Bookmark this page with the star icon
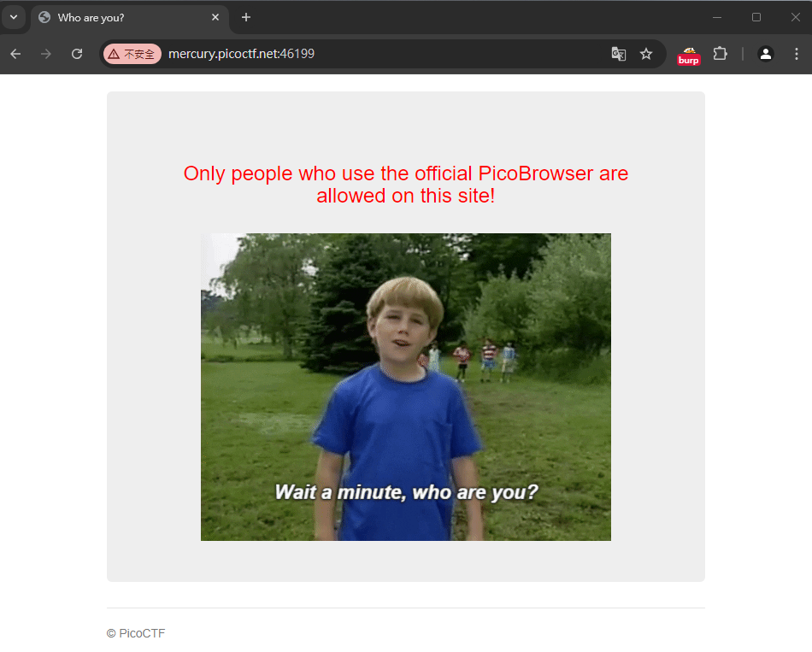Viewport: 812px width, 652px height. (646, 54)
